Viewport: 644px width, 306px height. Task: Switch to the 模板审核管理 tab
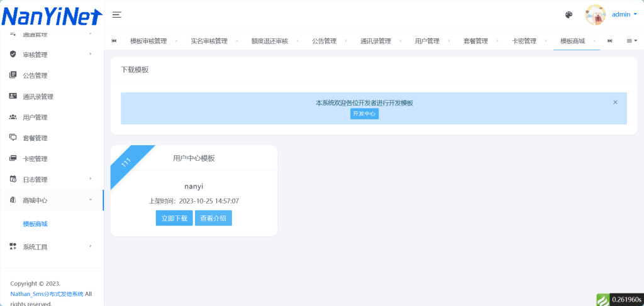(x=148, y=41)
